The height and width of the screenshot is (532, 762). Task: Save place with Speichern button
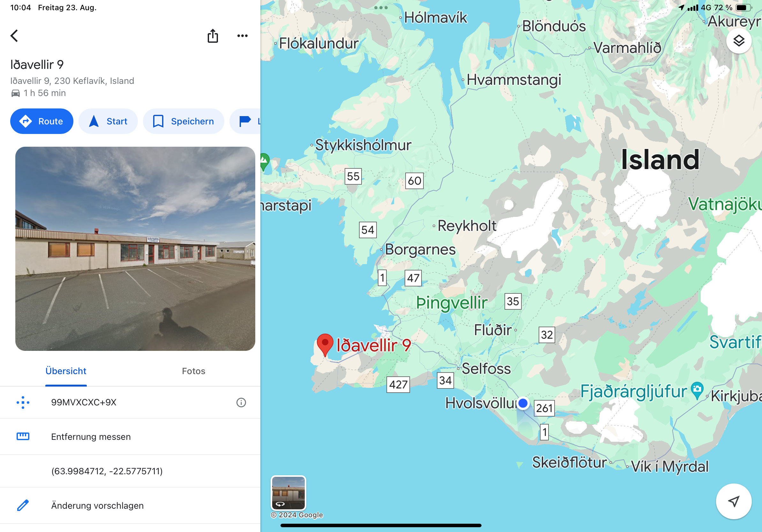pyautogui.click(x=183, y=122)
